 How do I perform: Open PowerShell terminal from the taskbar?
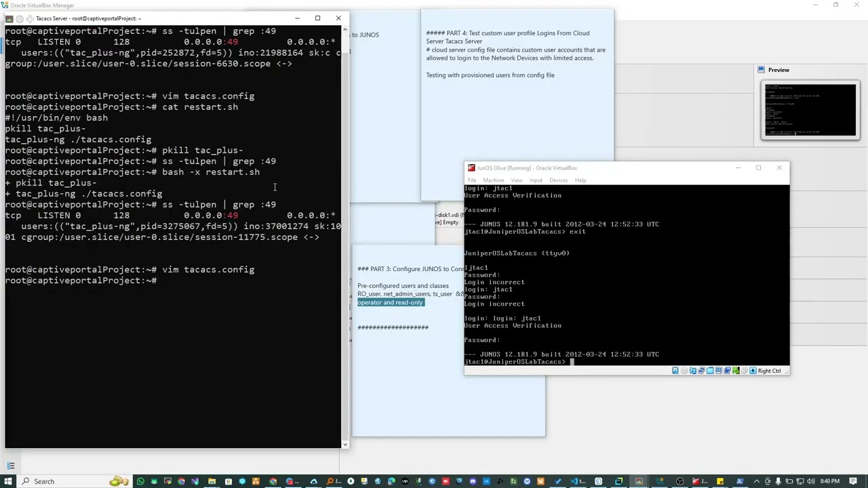click(740, 481)
